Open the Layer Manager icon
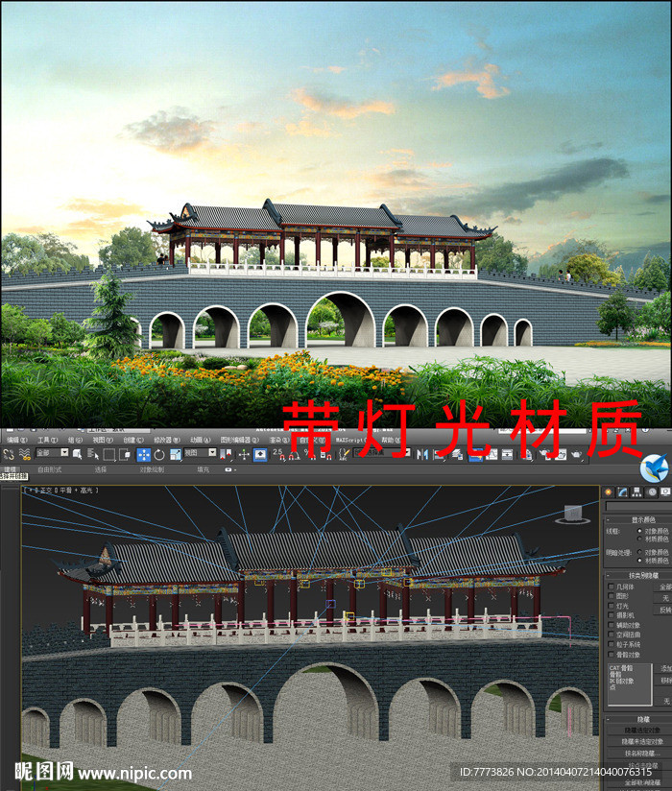This screenshot has height=791, width=672. tap(457, 454)
